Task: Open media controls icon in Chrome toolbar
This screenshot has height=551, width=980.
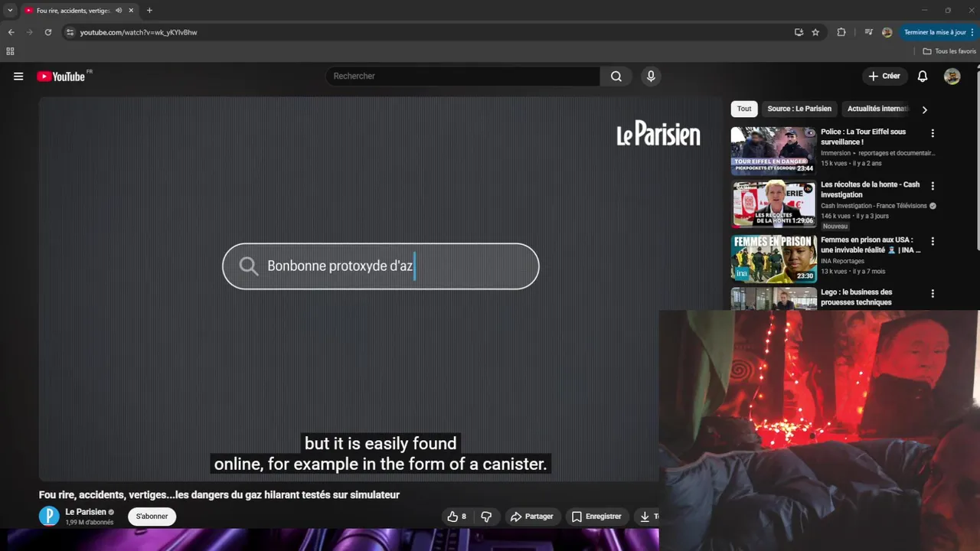Action: (868, 32)
